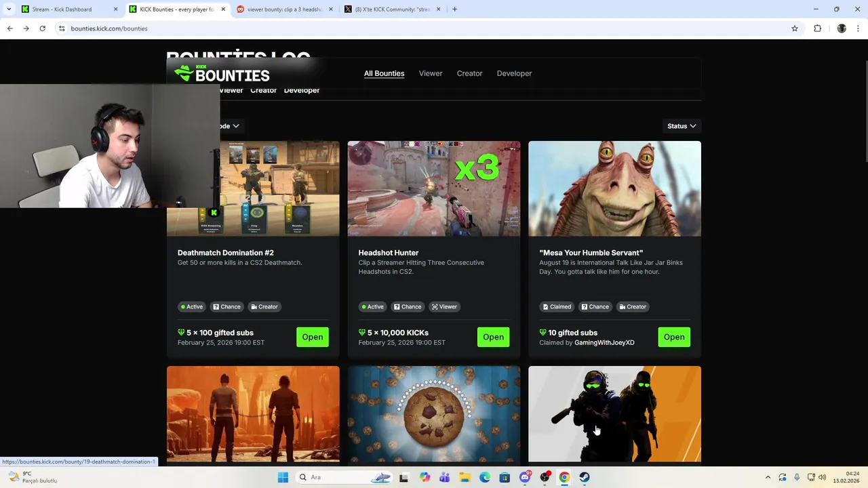Select the Developer nav item in header
This screenshot has width=868, height=488.
[514, 73]
